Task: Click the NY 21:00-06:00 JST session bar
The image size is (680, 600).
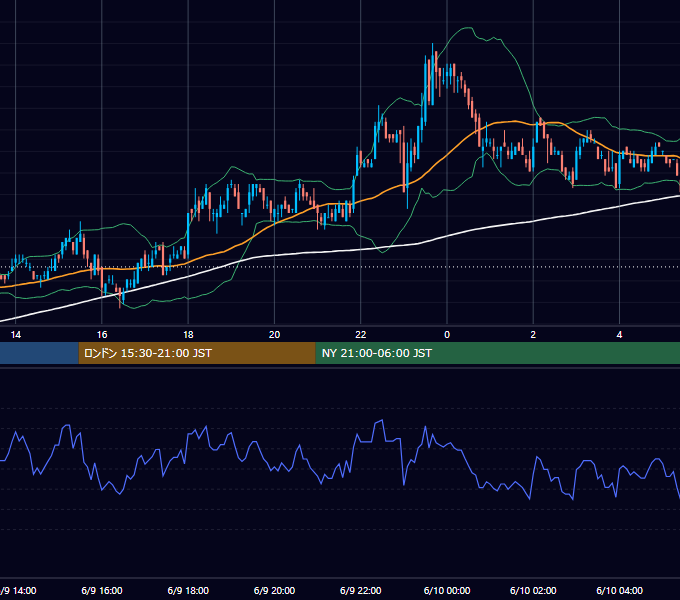Action: point(497,353)
